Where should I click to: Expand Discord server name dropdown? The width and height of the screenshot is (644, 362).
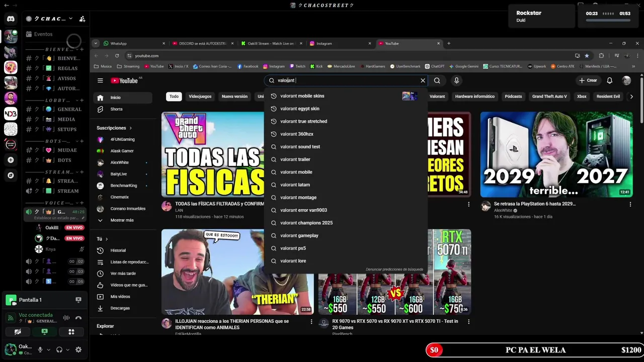coord(70,19)
